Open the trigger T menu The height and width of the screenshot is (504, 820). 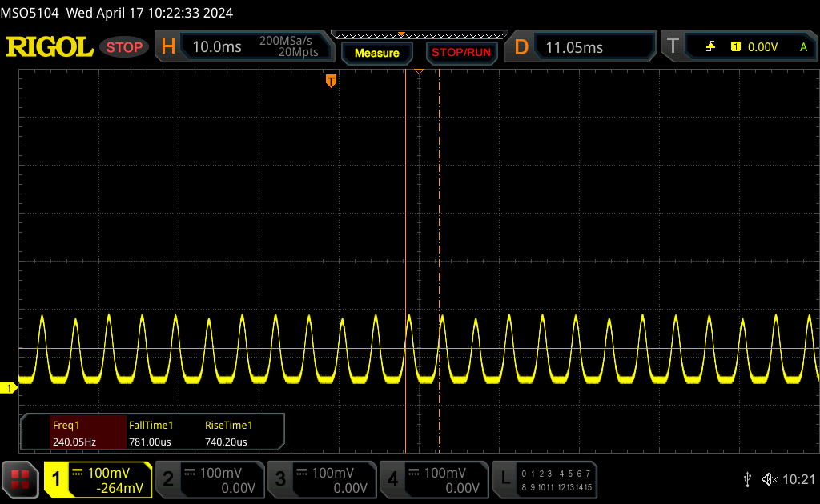673,46
